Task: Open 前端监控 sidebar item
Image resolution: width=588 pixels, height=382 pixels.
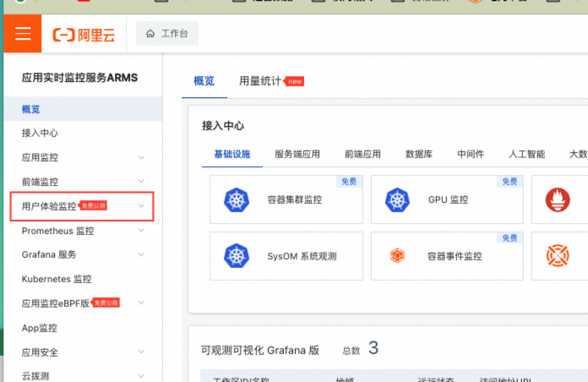Action: tap(40, 182)
